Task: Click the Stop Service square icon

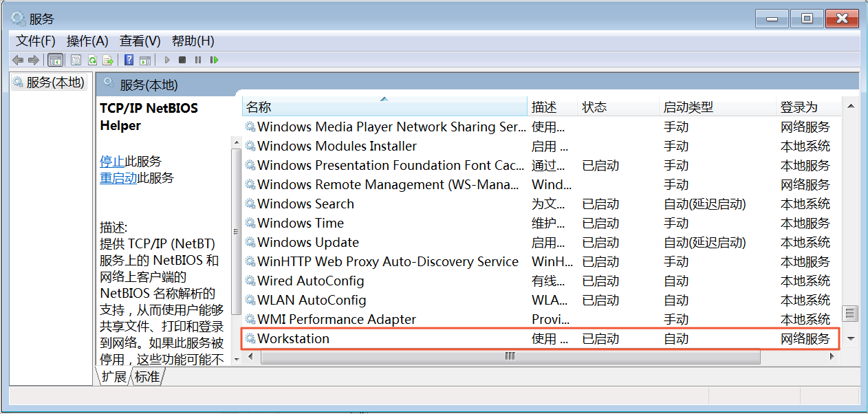Action: tap(182, 60)
